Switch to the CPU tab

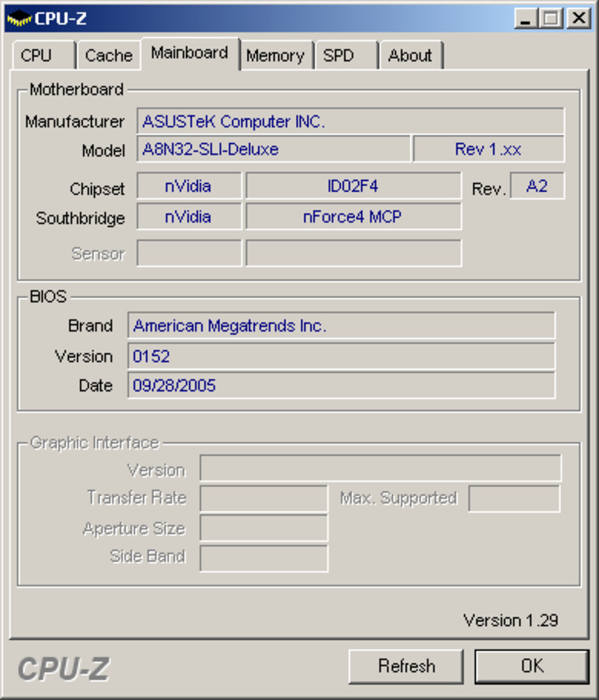pyautogui.click(x=43, y=55)
